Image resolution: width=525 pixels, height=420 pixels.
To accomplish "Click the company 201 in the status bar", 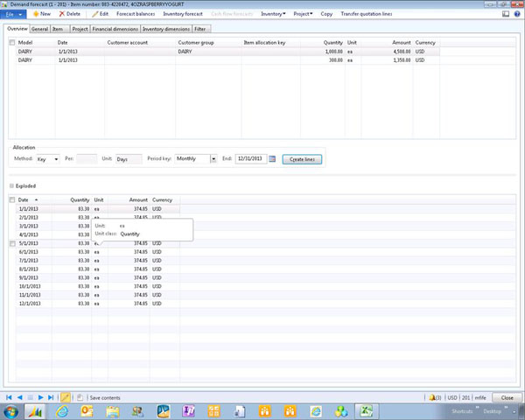I will pos(466,397).
